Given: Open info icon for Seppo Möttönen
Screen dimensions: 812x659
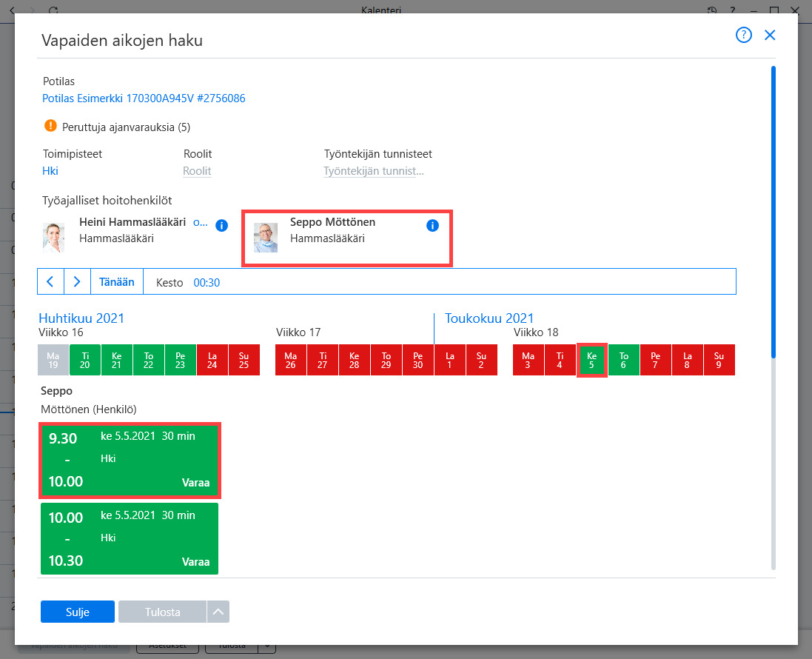Looking at the screenshot, I should (x=432, y=225).
